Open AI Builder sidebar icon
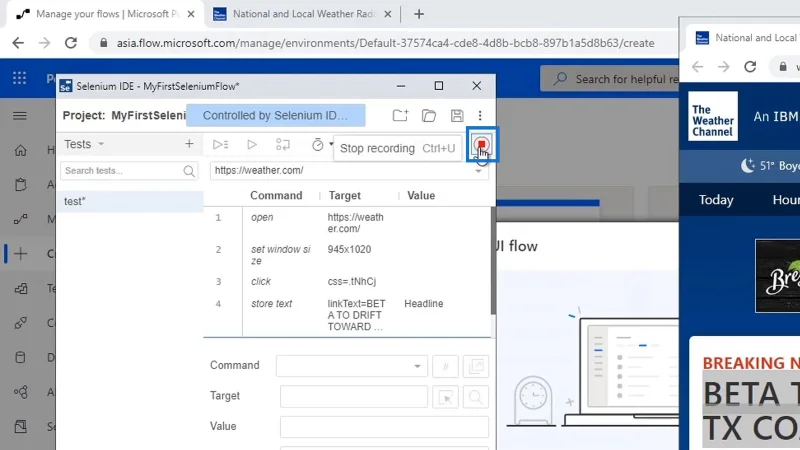This screenshot has width=800, height=450. point(20,392)
